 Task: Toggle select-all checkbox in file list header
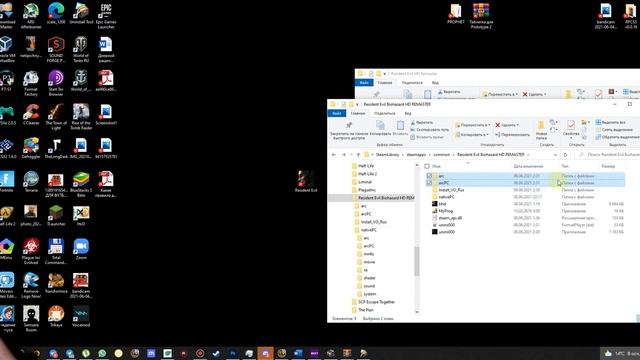pyautogui.click(x=427, y=166)
